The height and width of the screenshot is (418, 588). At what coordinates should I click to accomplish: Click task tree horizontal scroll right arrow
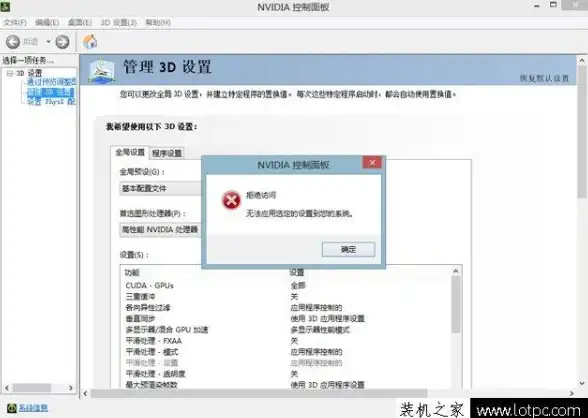71,388
